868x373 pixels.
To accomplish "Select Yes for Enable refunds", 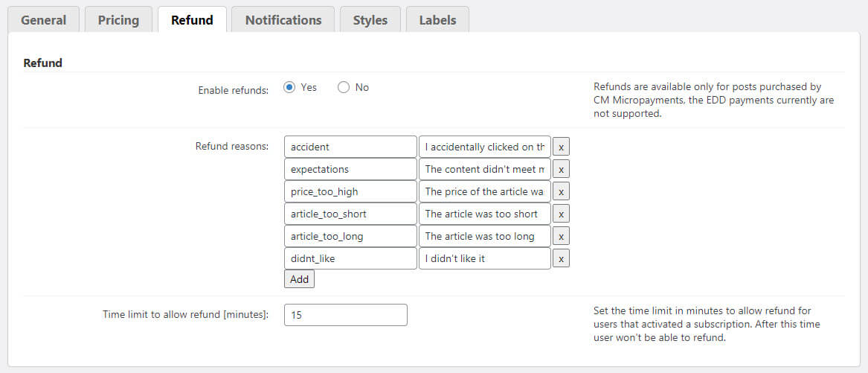I will click(289, 88).
